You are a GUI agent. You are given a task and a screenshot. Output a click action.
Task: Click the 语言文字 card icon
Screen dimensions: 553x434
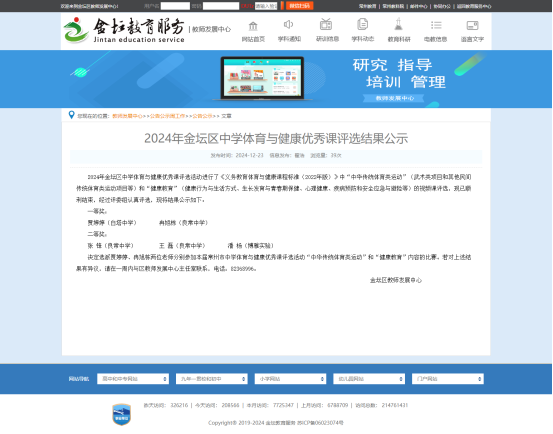[472, 25]
